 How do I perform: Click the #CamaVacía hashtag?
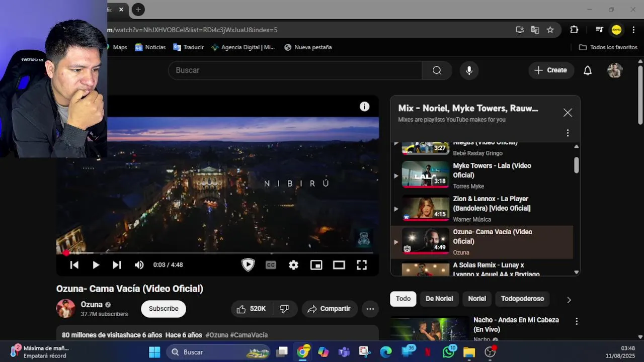[x=249, y=335]
